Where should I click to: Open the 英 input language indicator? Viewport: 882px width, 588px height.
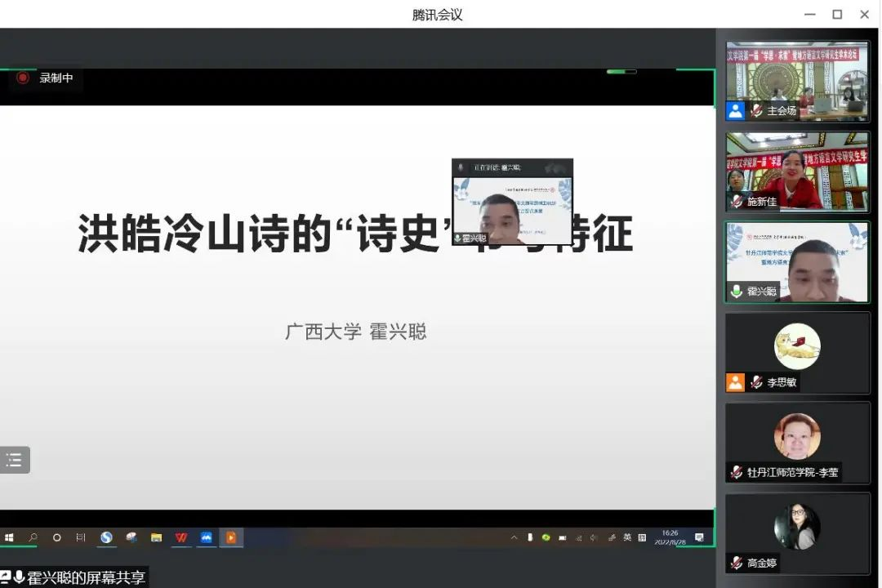[627, 537]
